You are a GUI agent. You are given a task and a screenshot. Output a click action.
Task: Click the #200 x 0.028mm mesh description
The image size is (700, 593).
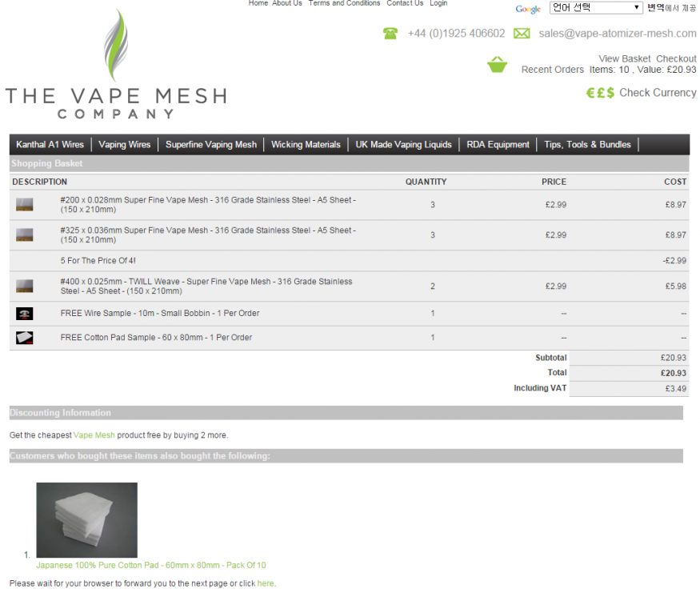pos(208,205)
